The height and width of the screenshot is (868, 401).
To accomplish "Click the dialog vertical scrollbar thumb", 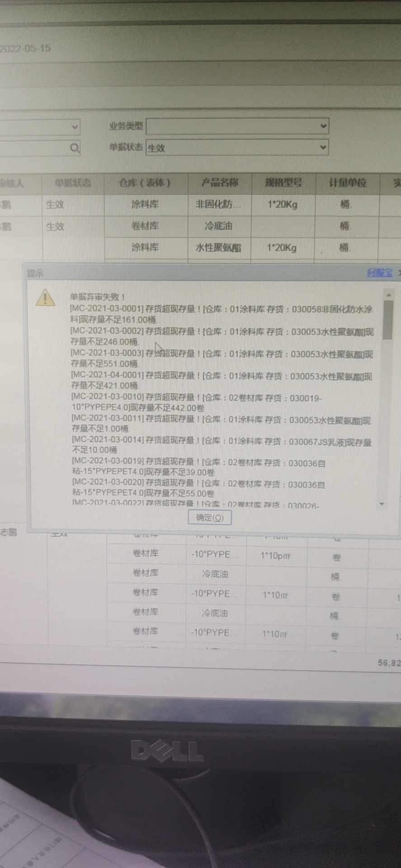I will click(x=387, y=320).
